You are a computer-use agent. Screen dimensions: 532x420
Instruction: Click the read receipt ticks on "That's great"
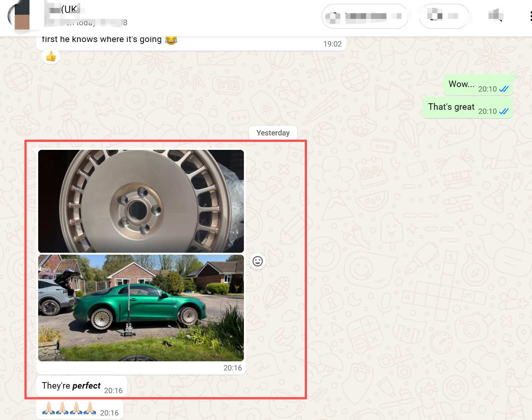[x=504, y=112]
